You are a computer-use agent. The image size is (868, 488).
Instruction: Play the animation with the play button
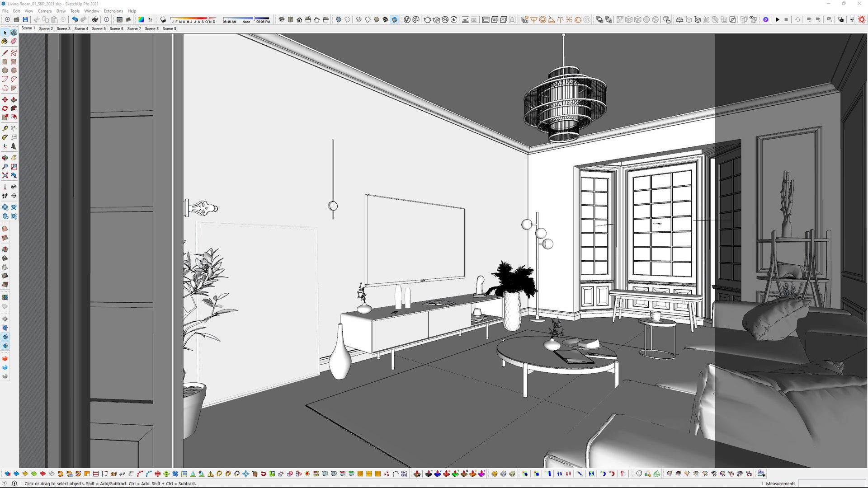(778, 19)
